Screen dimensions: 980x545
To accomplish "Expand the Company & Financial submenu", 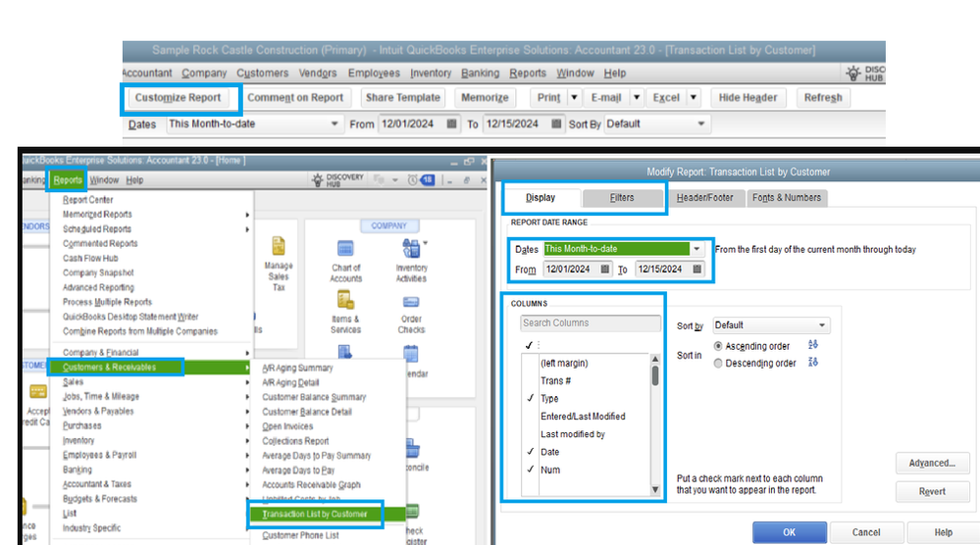I will click(247, 353).
